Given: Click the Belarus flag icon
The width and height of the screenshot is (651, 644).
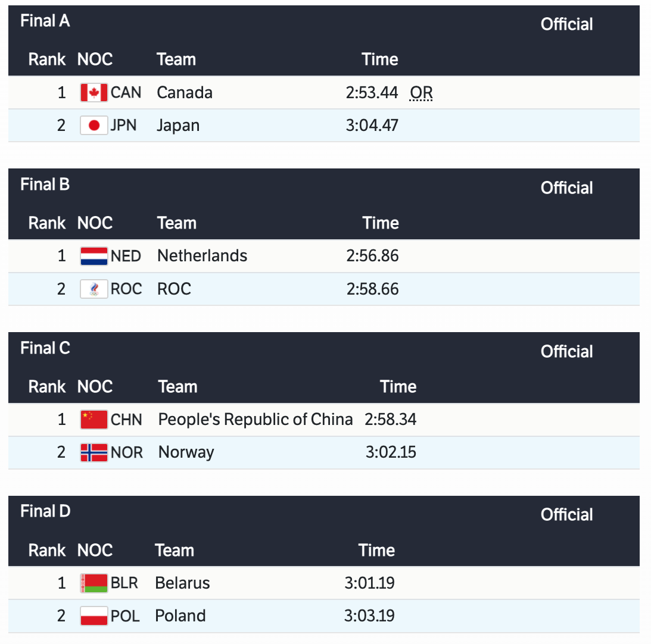Looking at the screenshot, I should click(x=94, y=583).
